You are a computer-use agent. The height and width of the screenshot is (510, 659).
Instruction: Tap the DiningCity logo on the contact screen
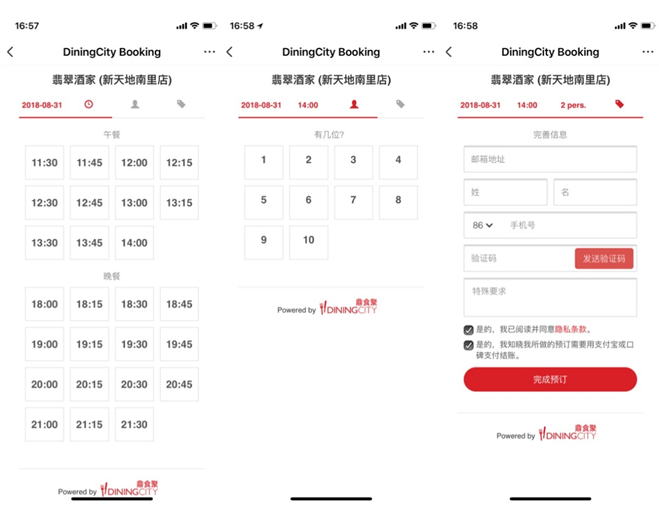567,433
